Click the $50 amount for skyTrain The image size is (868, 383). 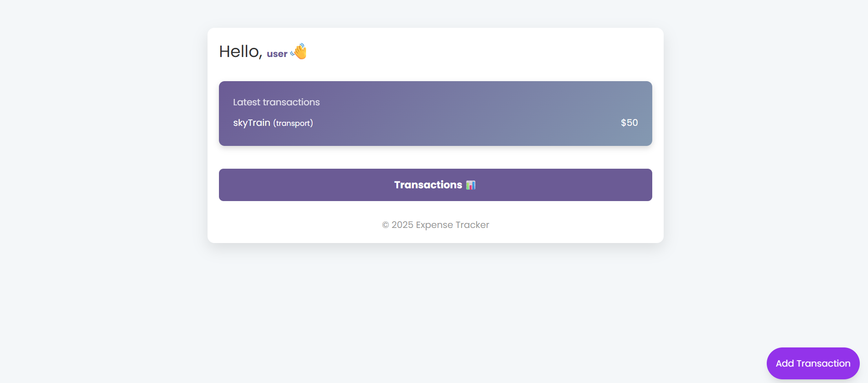(629, 122)
